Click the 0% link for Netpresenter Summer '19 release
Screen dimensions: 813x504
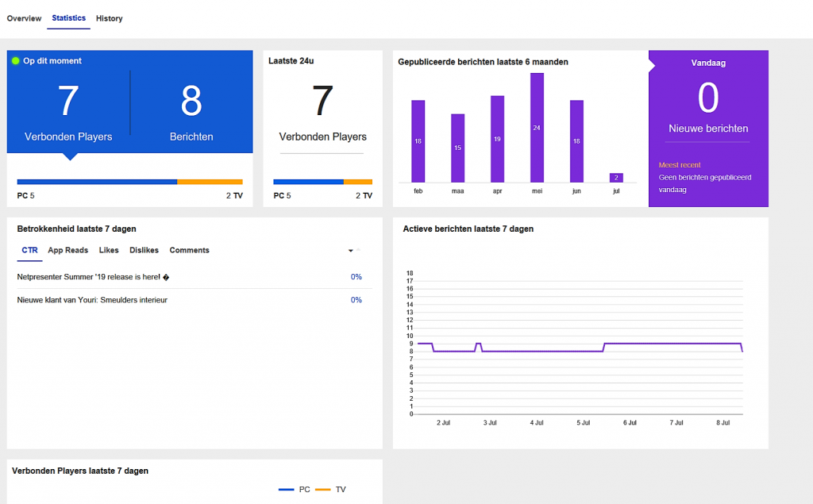click(356, 277)
